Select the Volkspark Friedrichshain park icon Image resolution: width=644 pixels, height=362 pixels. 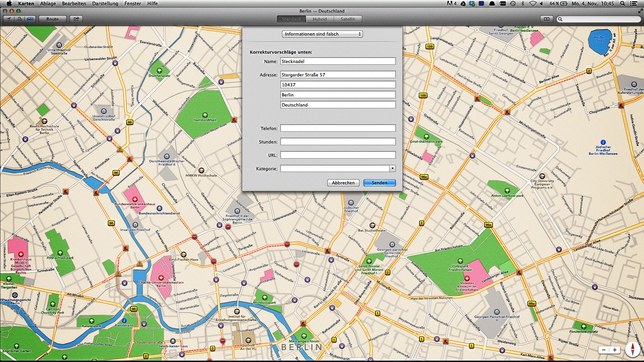click(x=460, y=261)
